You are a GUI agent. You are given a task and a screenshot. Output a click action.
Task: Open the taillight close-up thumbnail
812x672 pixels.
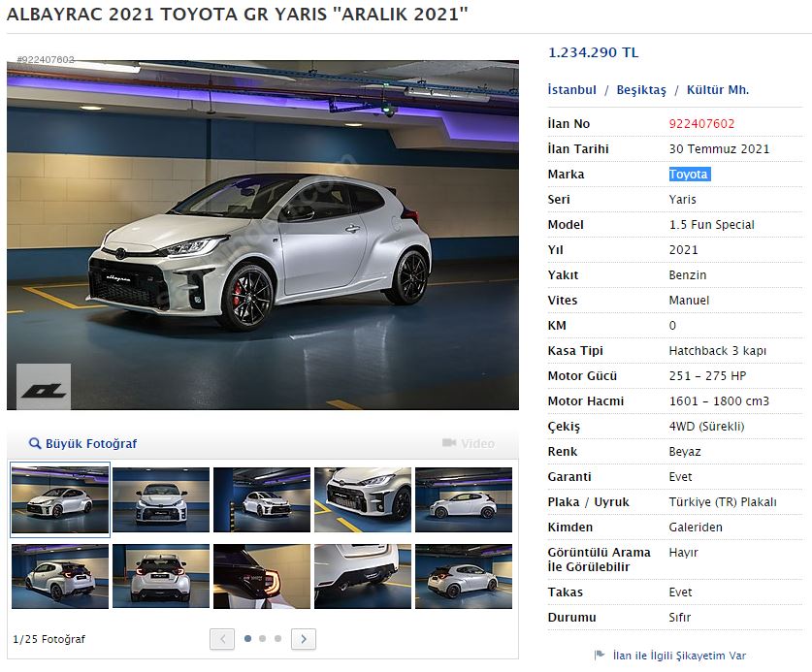tap(262, 576)
